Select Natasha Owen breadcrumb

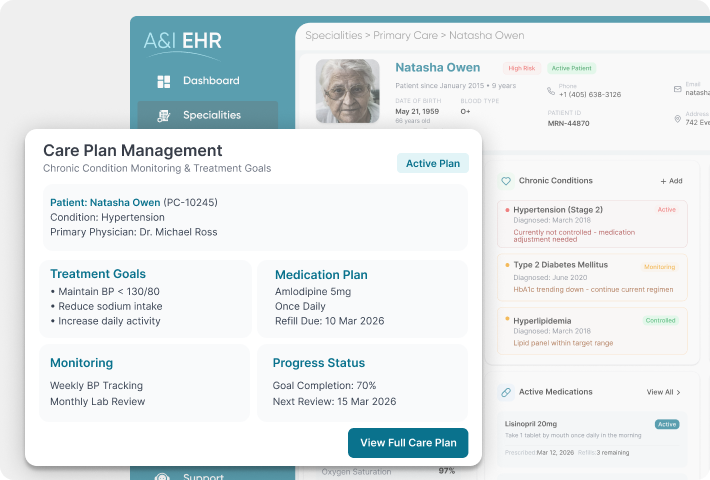click(x=486, y=35)
